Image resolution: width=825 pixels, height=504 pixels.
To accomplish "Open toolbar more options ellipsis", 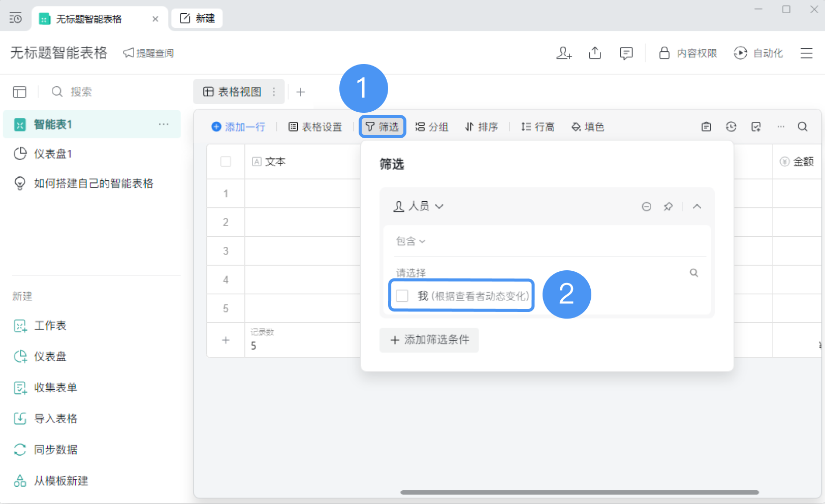I will [x=781, y=127].
